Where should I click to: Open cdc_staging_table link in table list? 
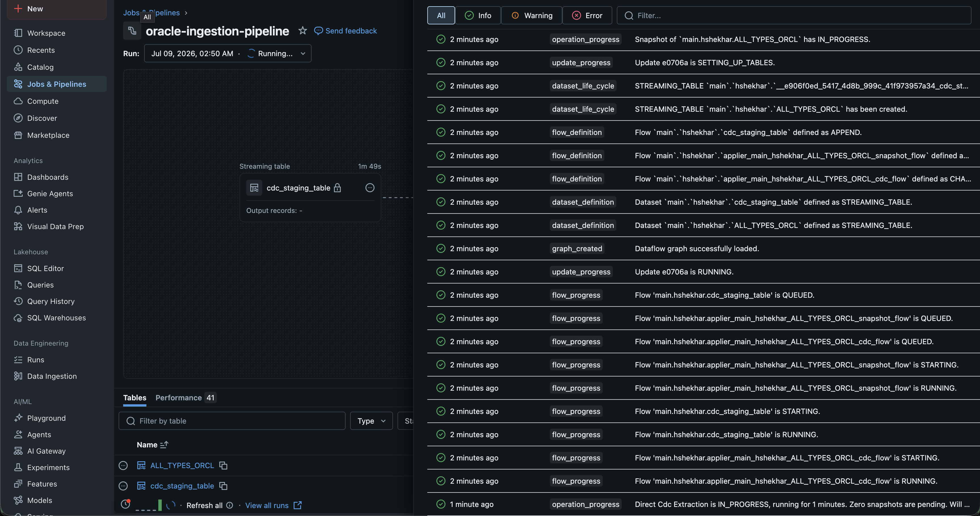pos(182,486)
